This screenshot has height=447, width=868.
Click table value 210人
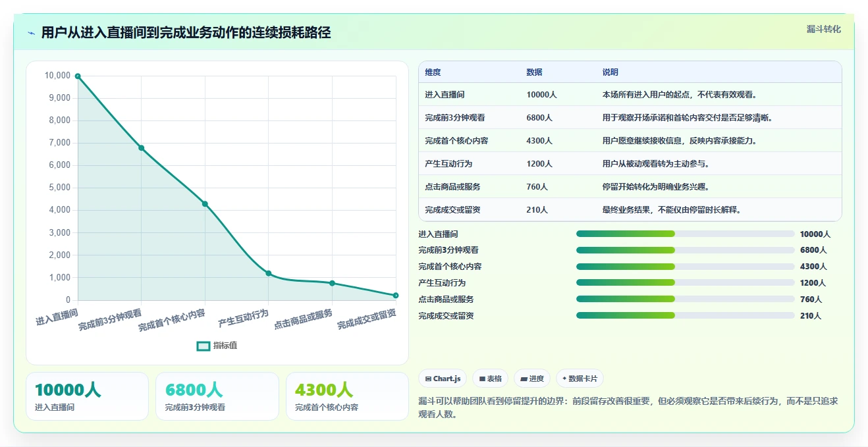click(x=537, y=210)
